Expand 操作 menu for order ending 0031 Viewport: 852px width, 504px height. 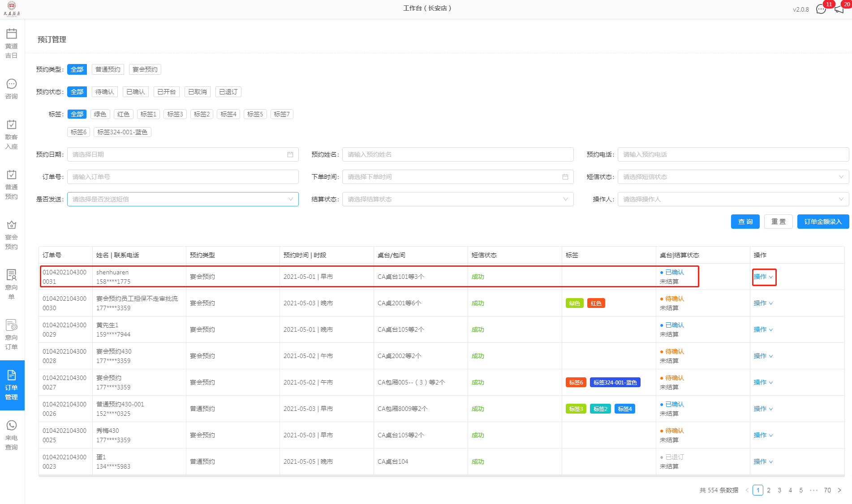[x=763, y=277]
